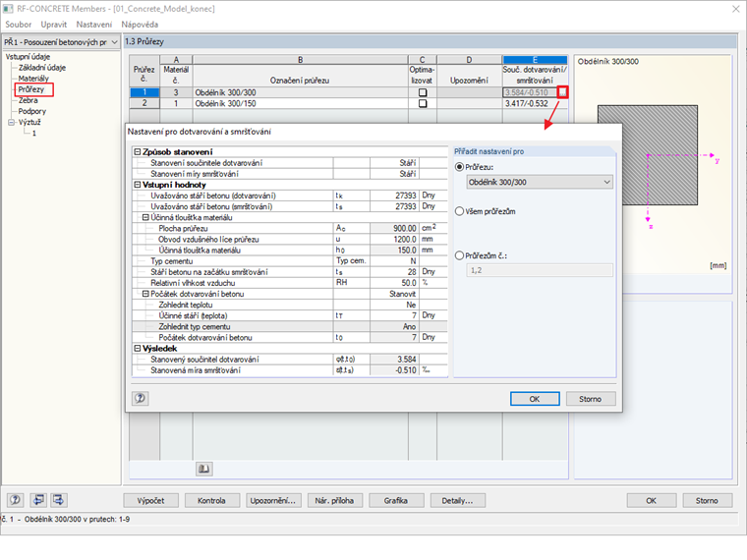Click the Obdélník 300/300 table cell
The image size is (747, 560).
(300, 92)
